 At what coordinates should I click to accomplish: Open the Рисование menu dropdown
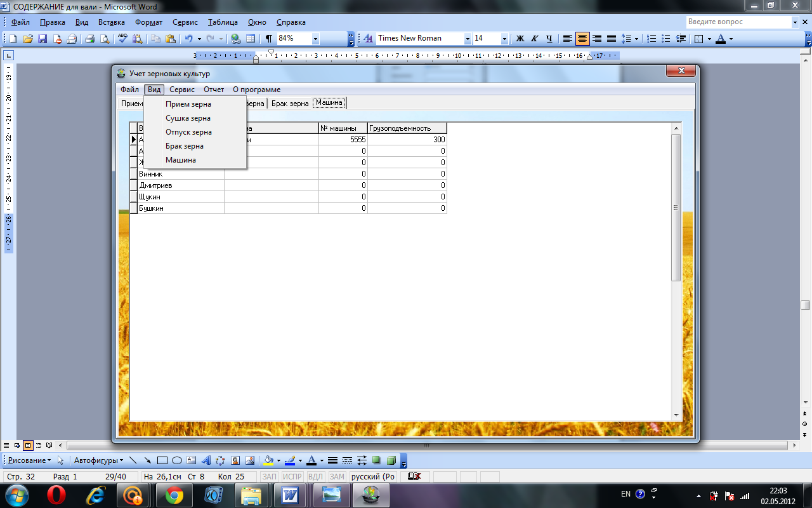point(30,460)
